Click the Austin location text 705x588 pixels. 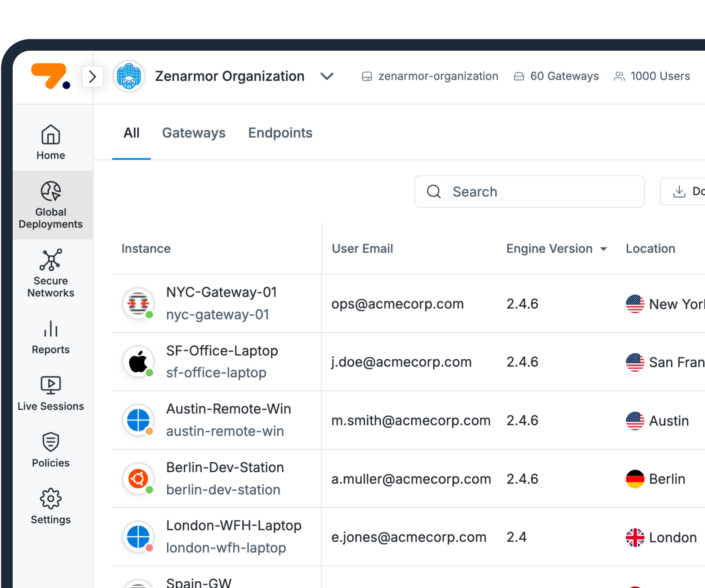click(x=669, y=421)
